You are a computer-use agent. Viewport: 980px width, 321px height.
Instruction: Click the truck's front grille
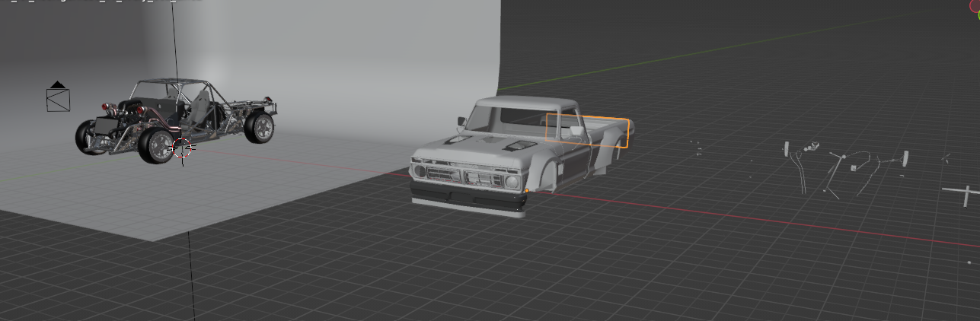coord(462,177)
